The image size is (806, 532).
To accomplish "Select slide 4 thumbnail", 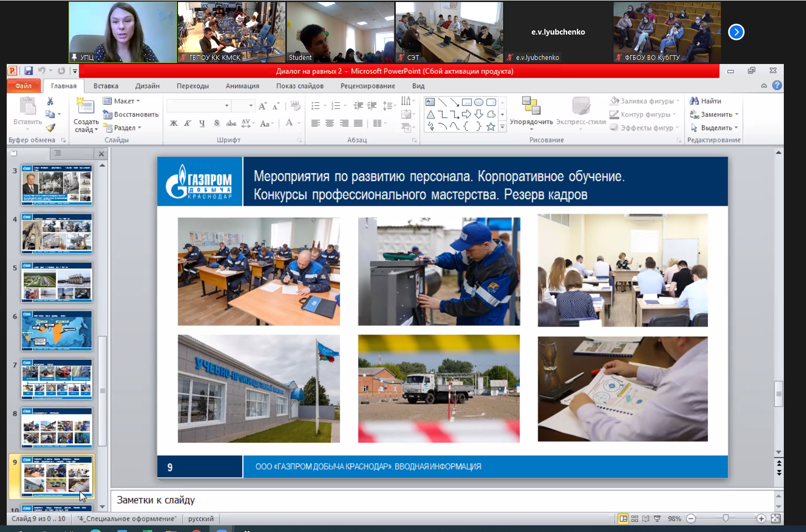I will (x=57, y=234).
